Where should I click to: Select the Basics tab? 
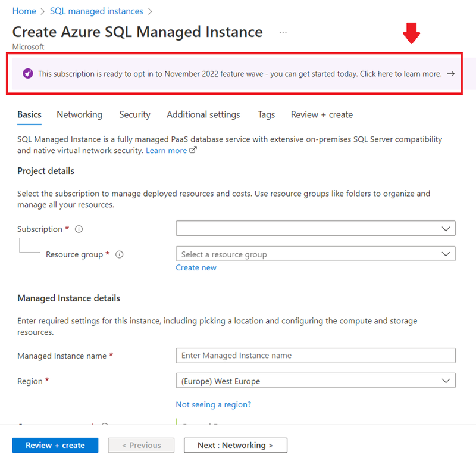pyautogui.click(x=29, y=114)
